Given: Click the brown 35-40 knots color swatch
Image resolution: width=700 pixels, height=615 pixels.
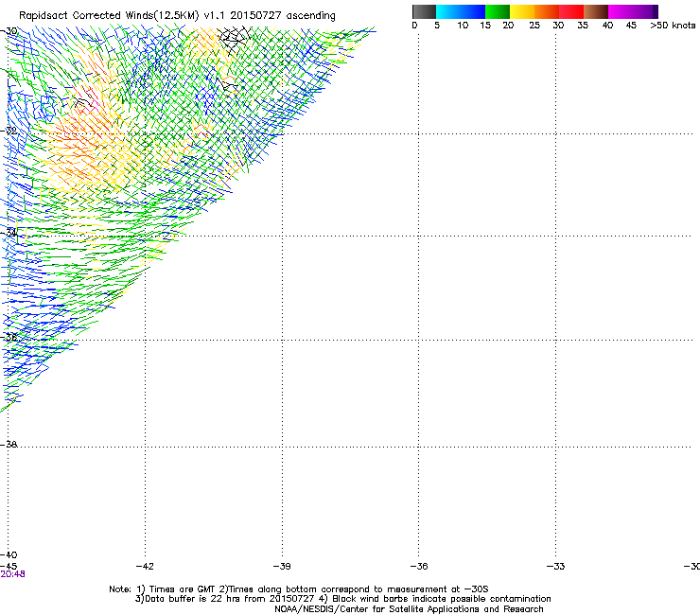Looking at the screenshot, I should (596, 11).
